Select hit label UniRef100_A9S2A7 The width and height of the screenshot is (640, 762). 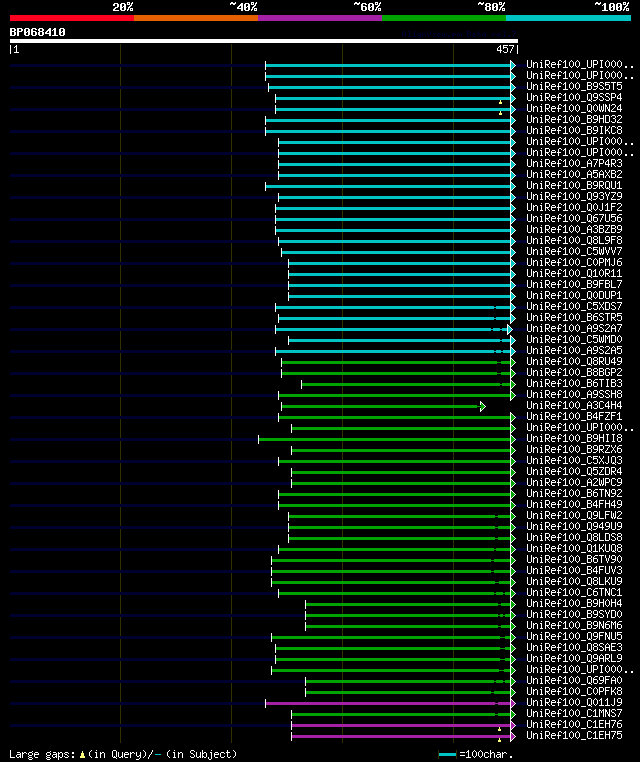point(574,329)
